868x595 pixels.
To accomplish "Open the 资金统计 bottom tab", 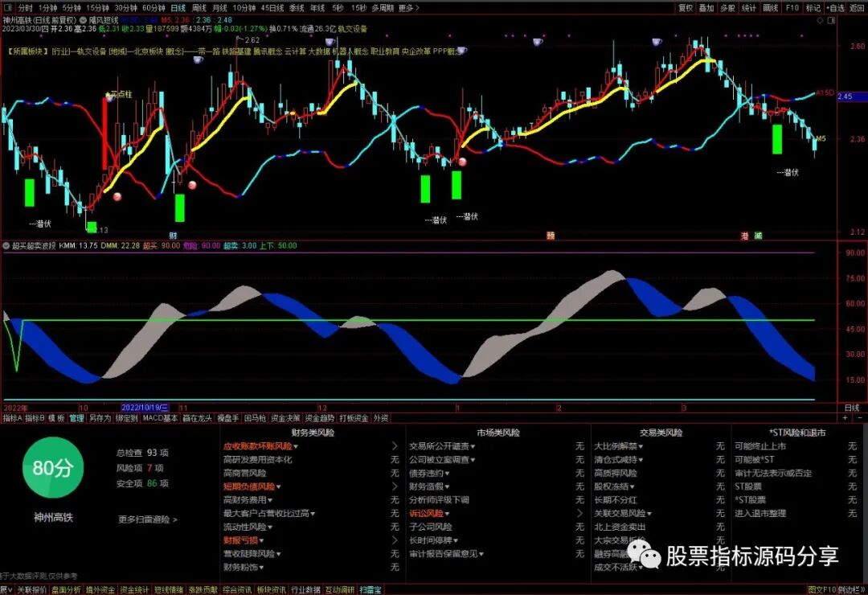I will click(134, 590).
